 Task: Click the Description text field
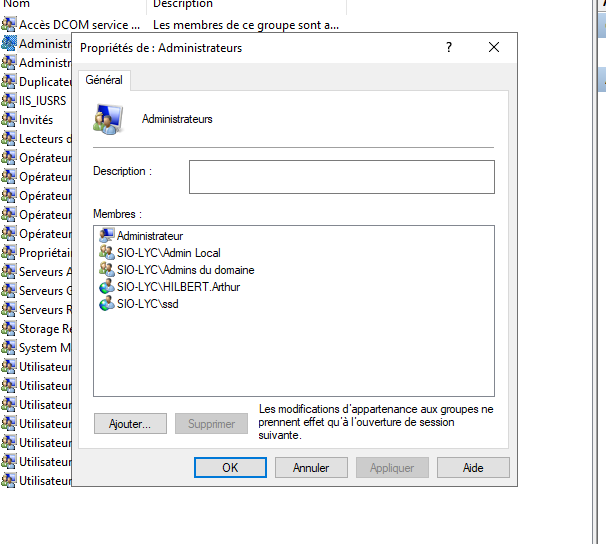coord(342,177)
